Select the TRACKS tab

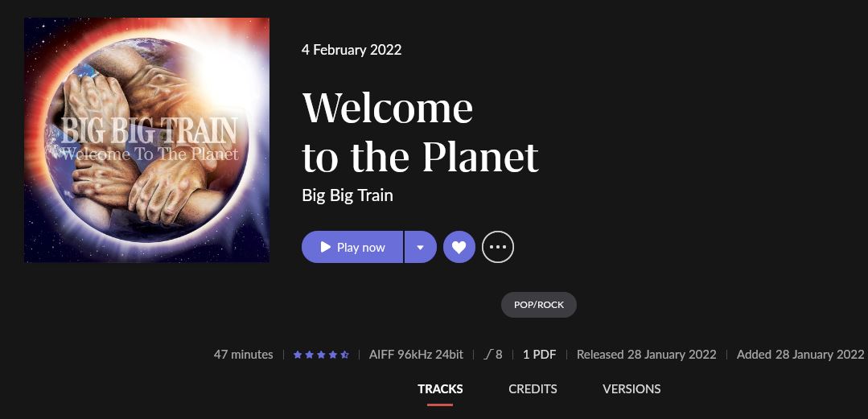pos(440,389)
